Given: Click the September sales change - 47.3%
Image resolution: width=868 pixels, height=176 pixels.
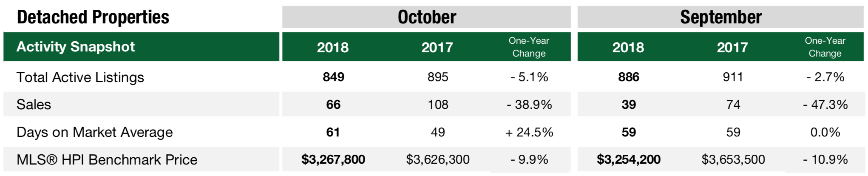Looking at the screenshot, I should 825,105.
